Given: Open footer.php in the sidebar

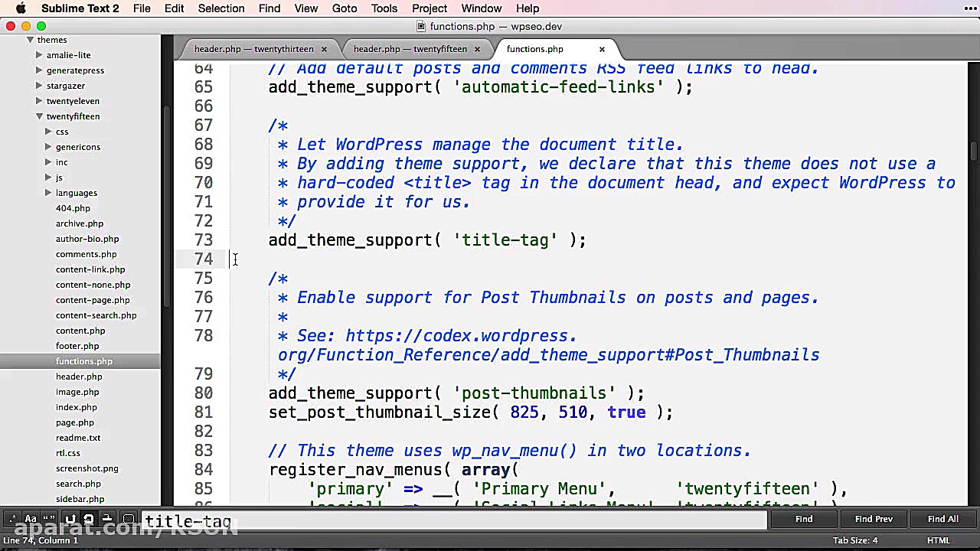Looking at the screenshot, I should click(77, 346).
